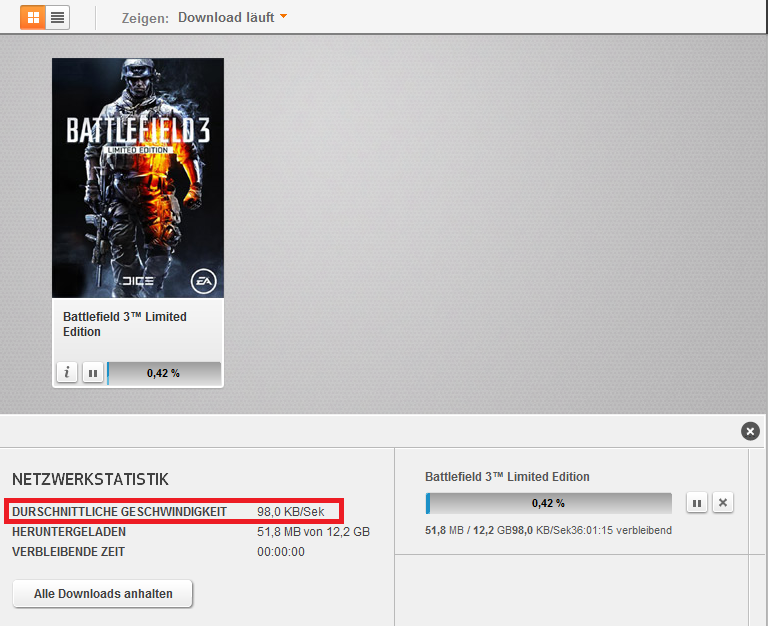768x626 pixels.
Task: Select "Battlefield 3™ Limited Edition" tile title
Action: (125, 324)
